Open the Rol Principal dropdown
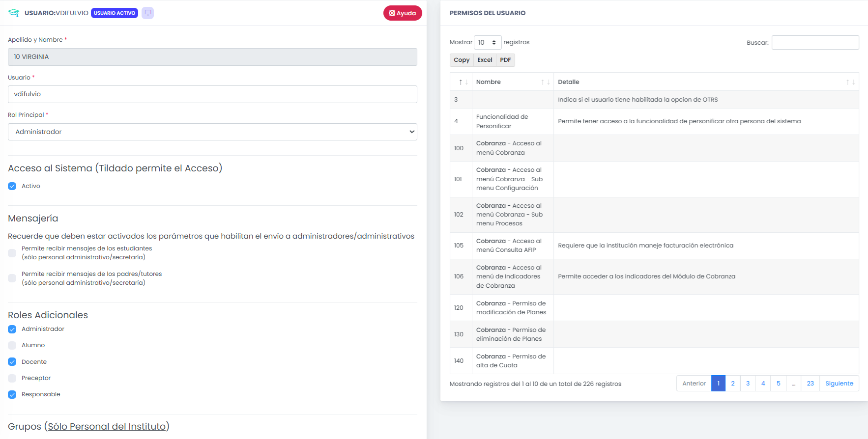Viewport: 868px width, 439px height. click(x=212, y=132)
